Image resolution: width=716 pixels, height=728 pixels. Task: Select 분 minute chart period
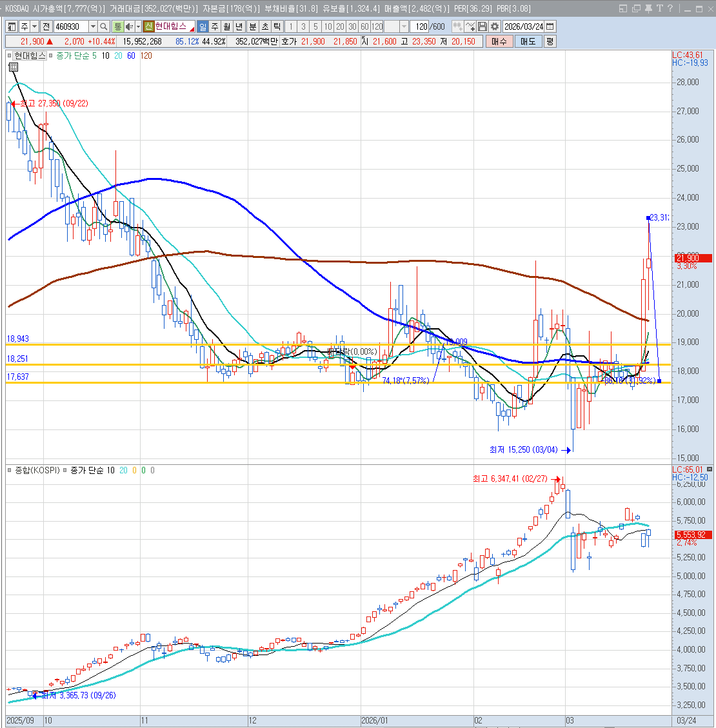(x=253, y=26)
